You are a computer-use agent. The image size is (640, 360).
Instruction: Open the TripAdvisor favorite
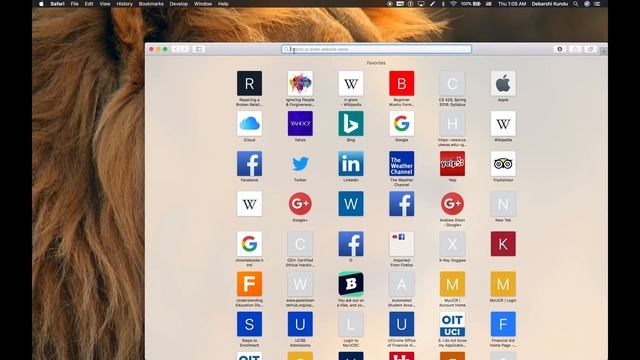coord(503,164)
